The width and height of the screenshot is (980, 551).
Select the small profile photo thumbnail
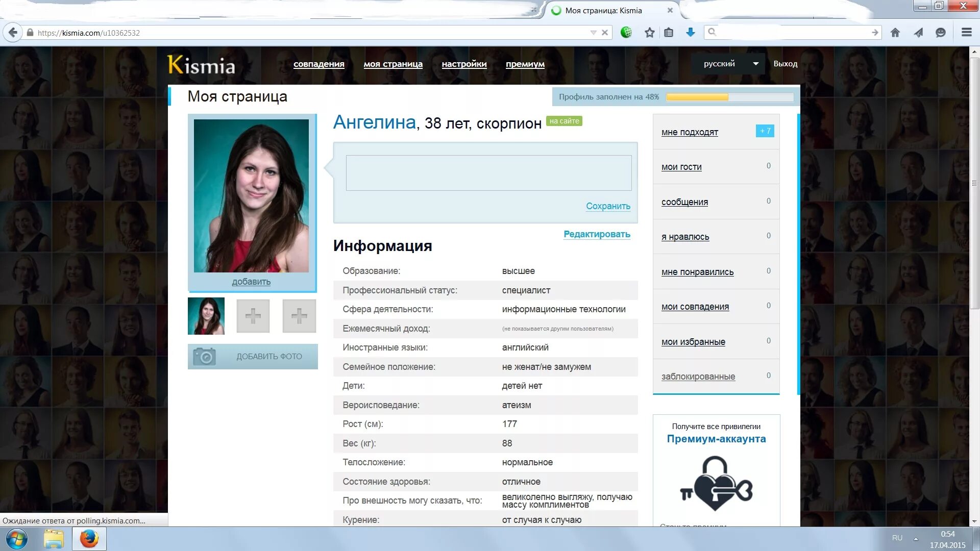(x=206, y=316)
